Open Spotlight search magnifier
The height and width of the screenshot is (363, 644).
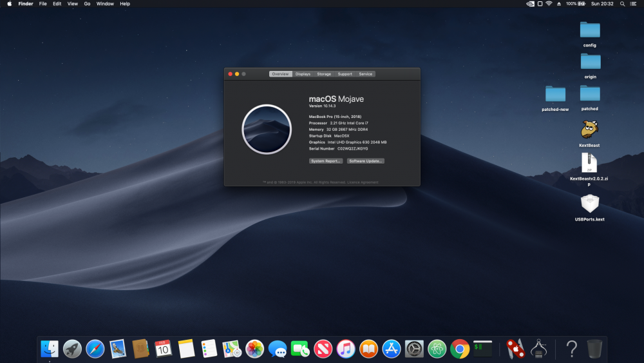coord(623,4)
